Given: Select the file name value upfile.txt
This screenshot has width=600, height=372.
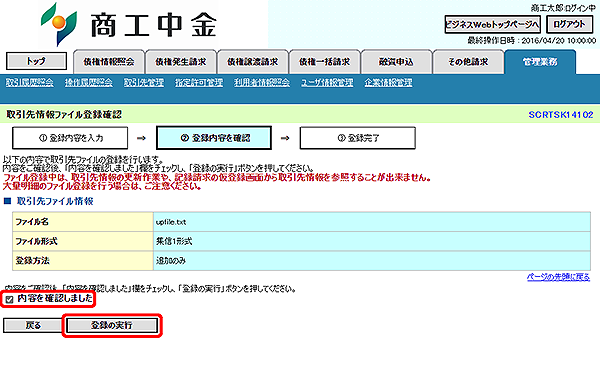Looking at the screenshot, I should (171, 222).
